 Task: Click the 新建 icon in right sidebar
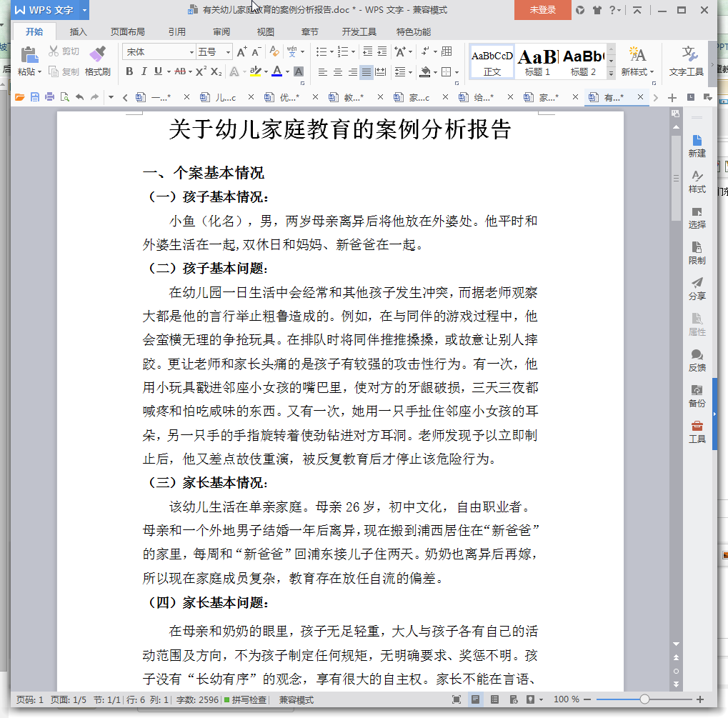[697, 145]
